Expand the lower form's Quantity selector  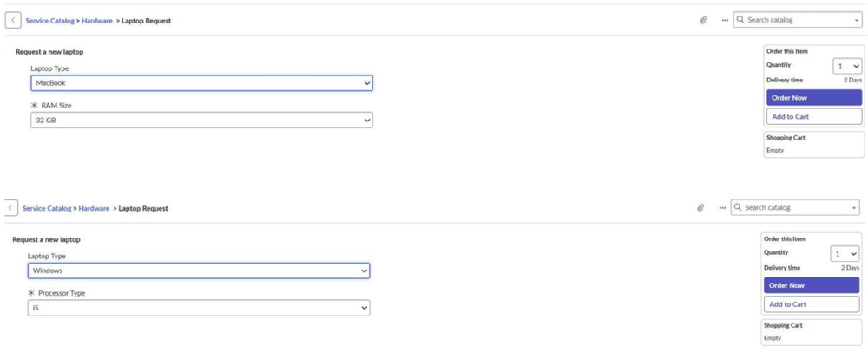click(x=845, y=254)
